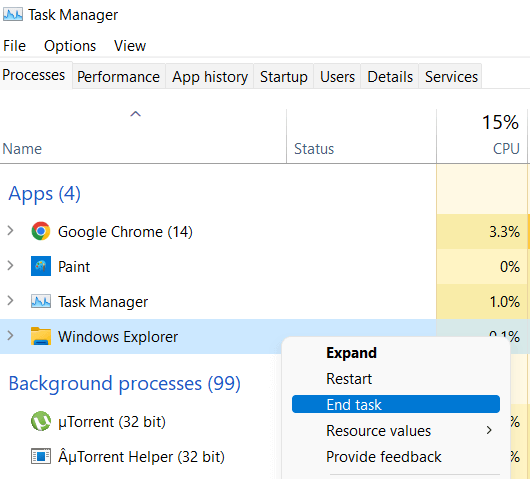Click the µTorrent icon
The image size is (530, 479).
(41, 421)
